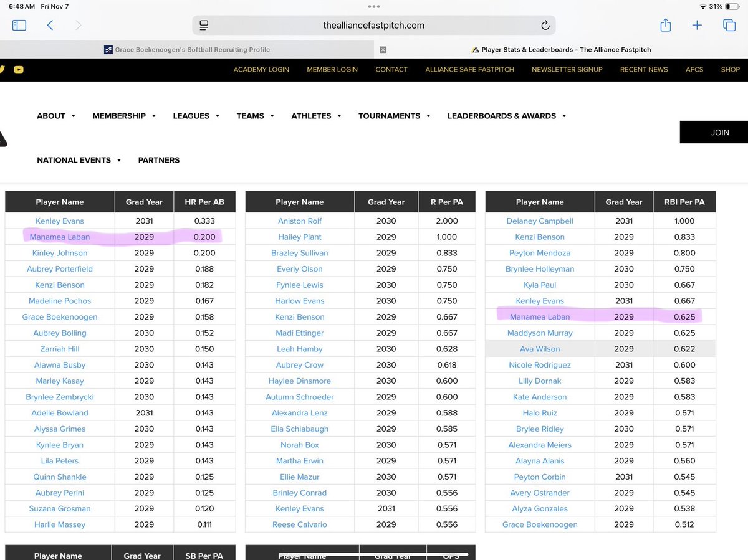Open Nicole Rodriguez's player profile

540,365
